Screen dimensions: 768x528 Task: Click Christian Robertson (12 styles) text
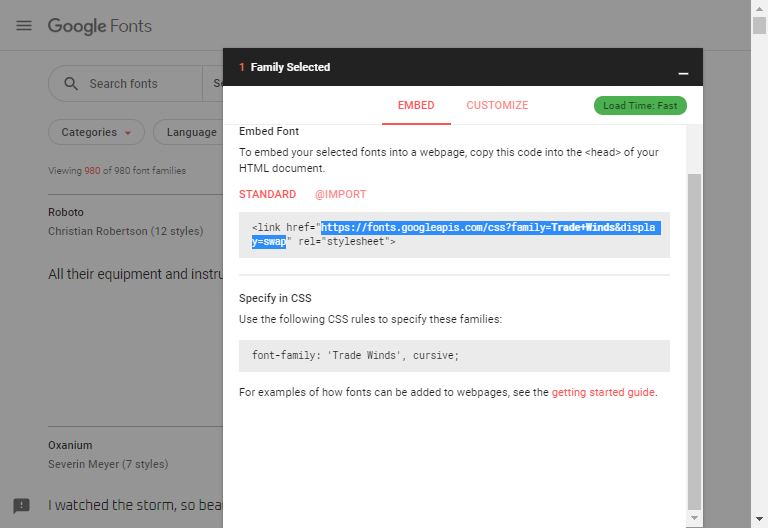[125, 231]
